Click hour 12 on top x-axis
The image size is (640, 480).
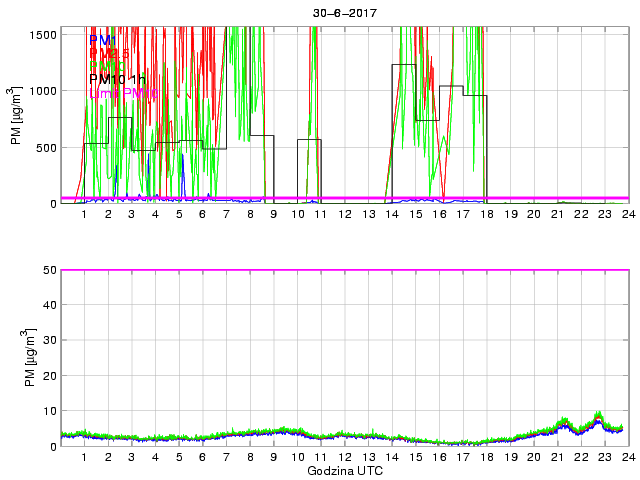click(344, 214)
